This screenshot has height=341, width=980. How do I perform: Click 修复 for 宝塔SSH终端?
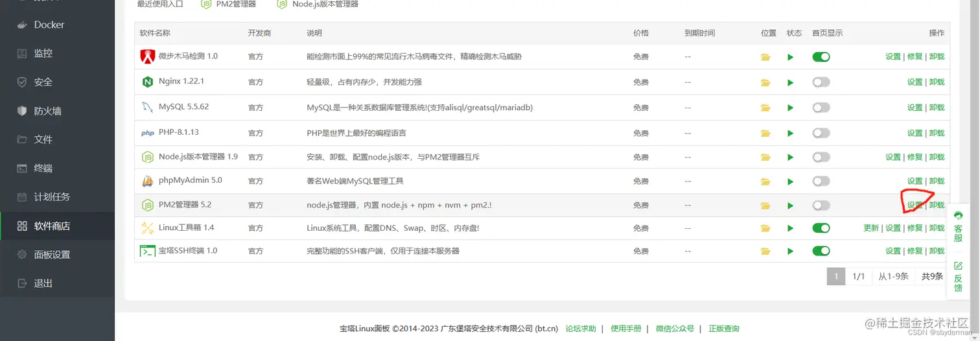click(x=915, y=251)
